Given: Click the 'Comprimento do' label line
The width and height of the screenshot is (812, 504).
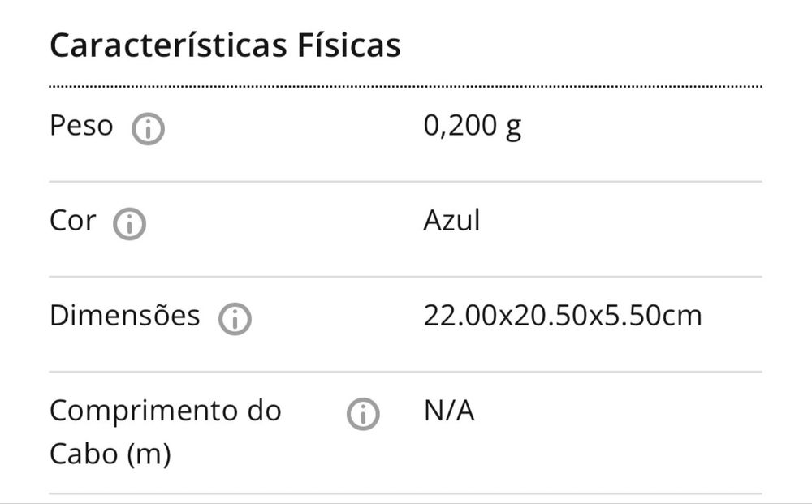Looking at the screenshot, I should (x=165, y=411).
